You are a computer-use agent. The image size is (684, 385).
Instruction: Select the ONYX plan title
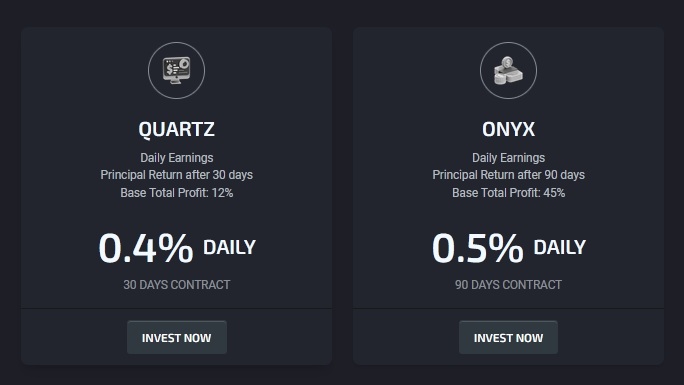click(508, 129)
